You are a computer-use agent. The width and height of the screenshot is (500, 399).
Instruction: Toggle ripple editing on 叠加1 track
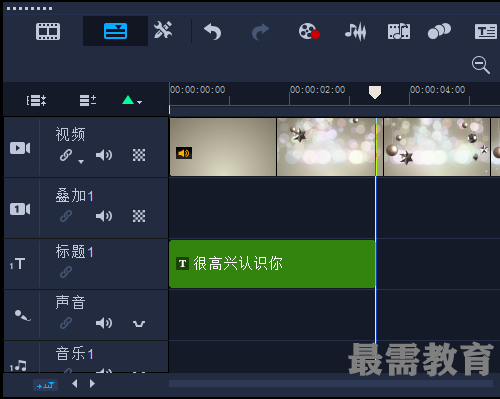pyautogui.click(x=66, y=216)
